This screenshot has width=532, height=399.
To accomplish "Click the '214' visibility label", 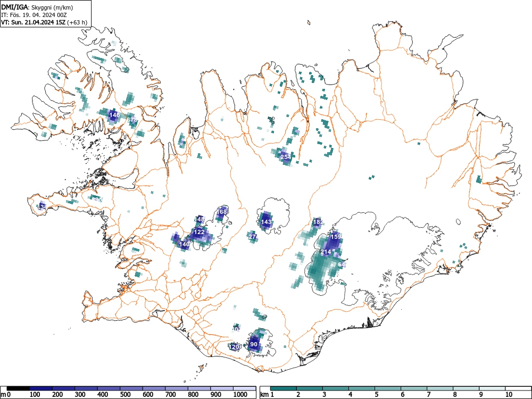I will click(x=326, y=252).
